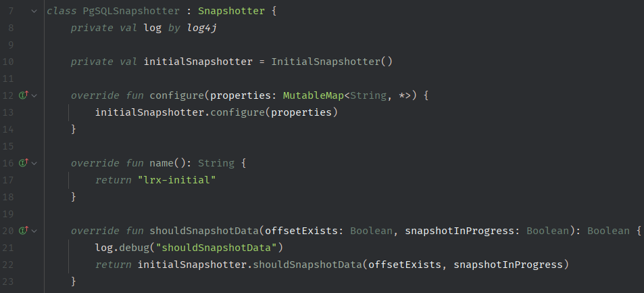The image size is (644, 293).
Task: Click override gutter icon beside shouldSnapshotData function
Action: (x=22, y=230)
